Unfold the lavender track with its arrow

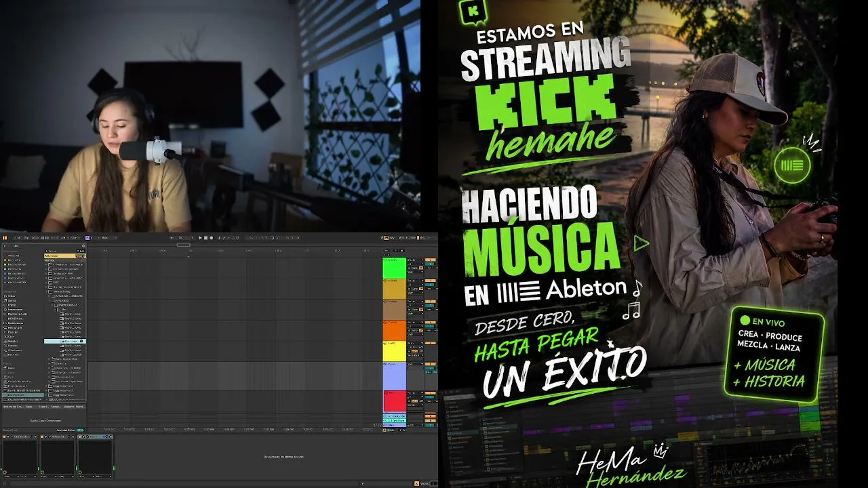pyautogui.click(x=385, y=365)
